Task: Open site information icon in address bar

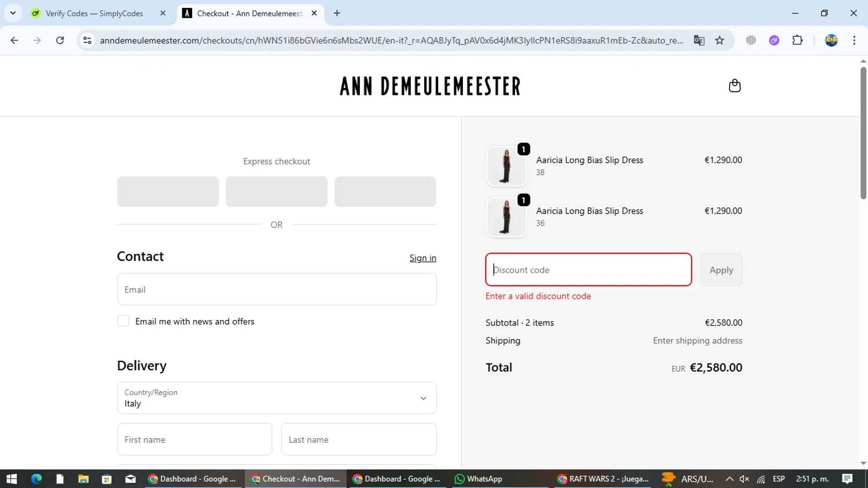Action: pos(87,41)
